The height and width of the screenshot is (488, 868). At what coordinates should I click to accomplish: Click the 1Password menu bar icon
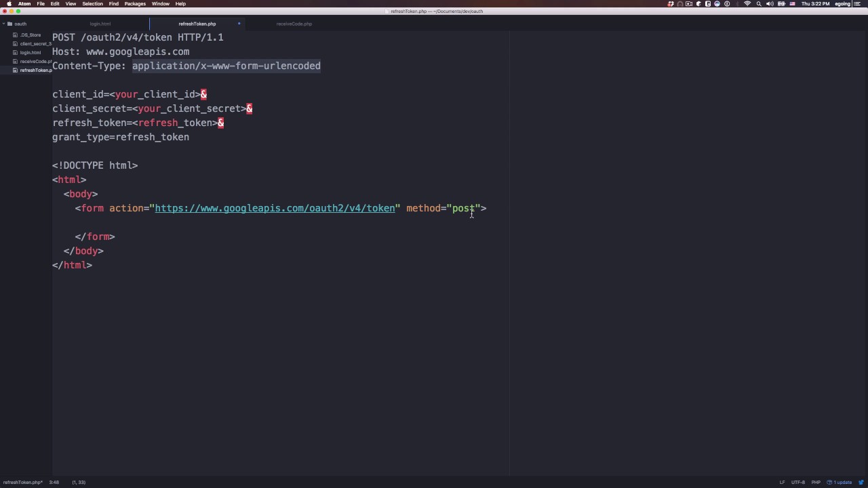(x=728, y=3)
